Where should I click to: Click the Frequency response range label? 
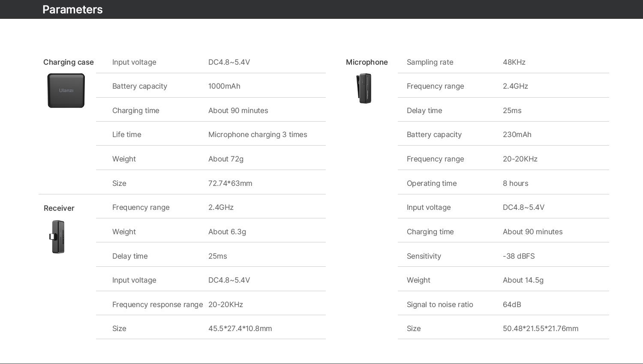pos(158,304)
